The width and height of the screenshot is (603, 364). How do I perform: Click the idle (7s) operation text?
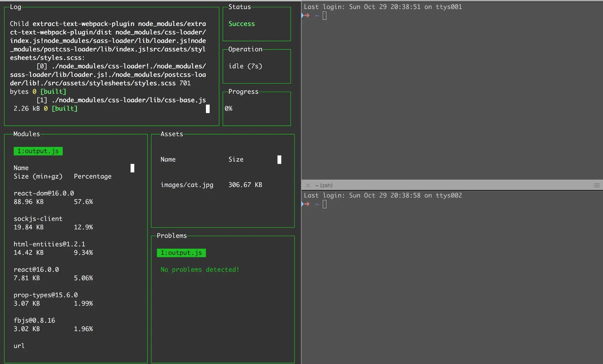pyautogui.click(x=245, y=66)
